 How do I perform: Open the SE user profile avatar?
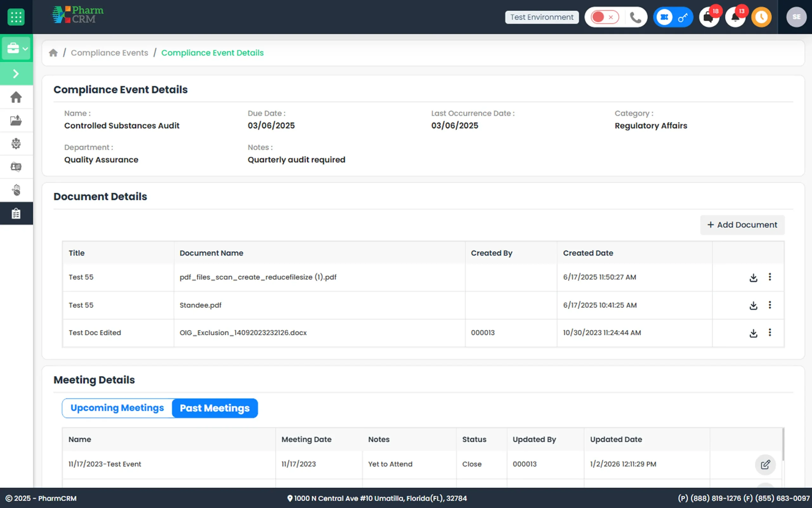pos(796,17)
